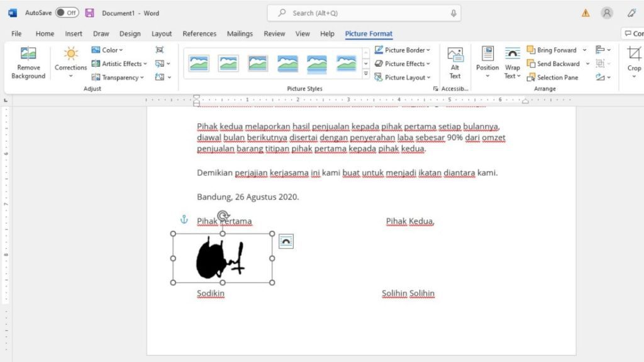Click the Layout Options icon beside image
644x362 pixels.
tap(286, 241)
